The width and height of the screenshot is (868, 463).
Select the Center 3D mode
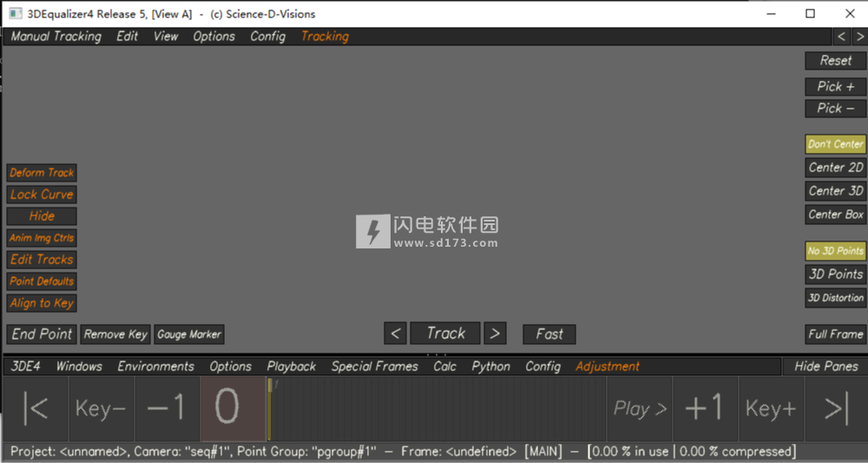(835, 191)
